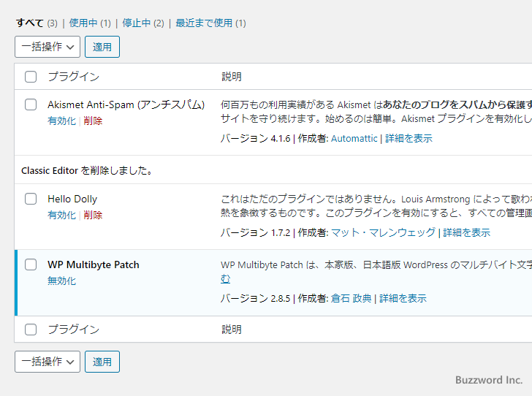Tick the Hello Dolly plugin checkbox
Image resolution: width=532 pixels, height=396 pixels.
point(31,199)
